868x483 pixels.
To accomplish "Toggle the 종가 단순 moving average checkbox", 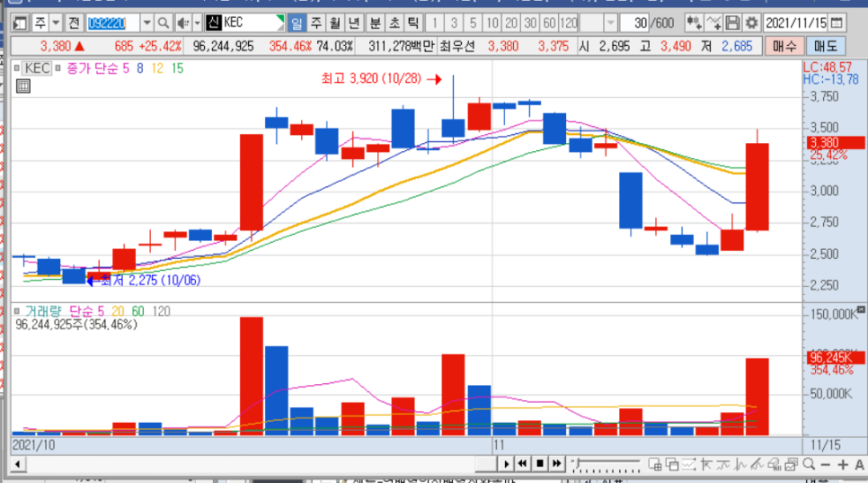I will point(58,68).
